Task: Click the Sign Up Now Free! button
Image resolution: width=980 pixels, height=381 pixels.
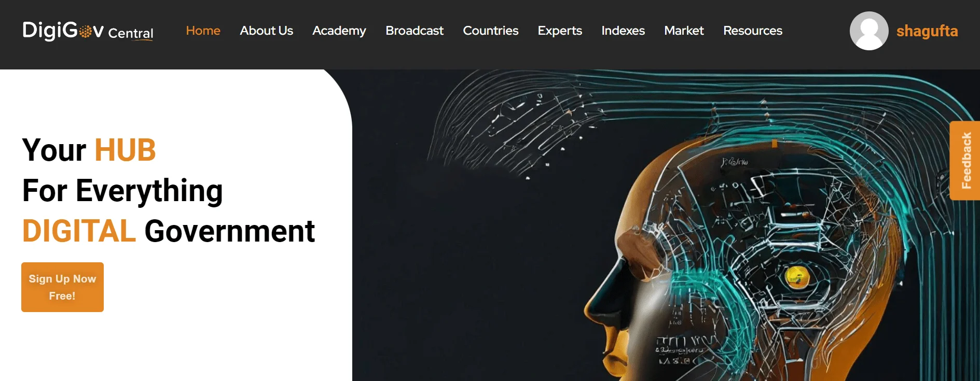Action: click(62, 287)
